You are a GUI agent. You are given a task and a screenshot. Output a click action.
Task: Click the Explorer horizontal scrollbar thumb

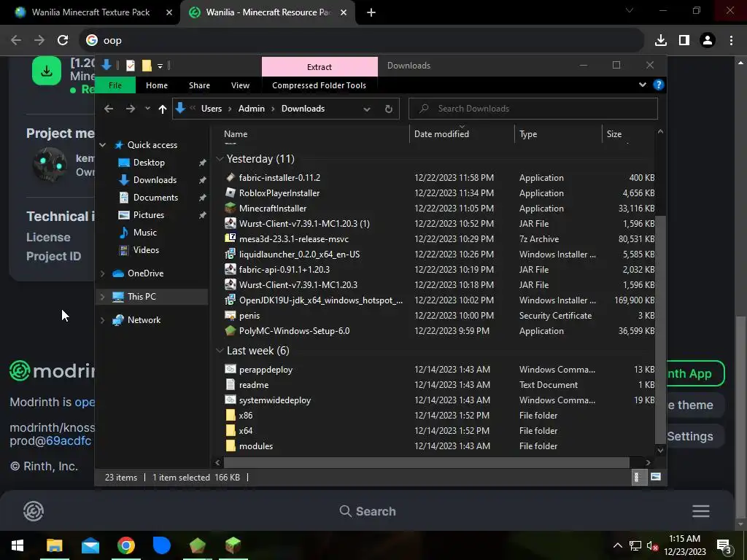point(426,462)
